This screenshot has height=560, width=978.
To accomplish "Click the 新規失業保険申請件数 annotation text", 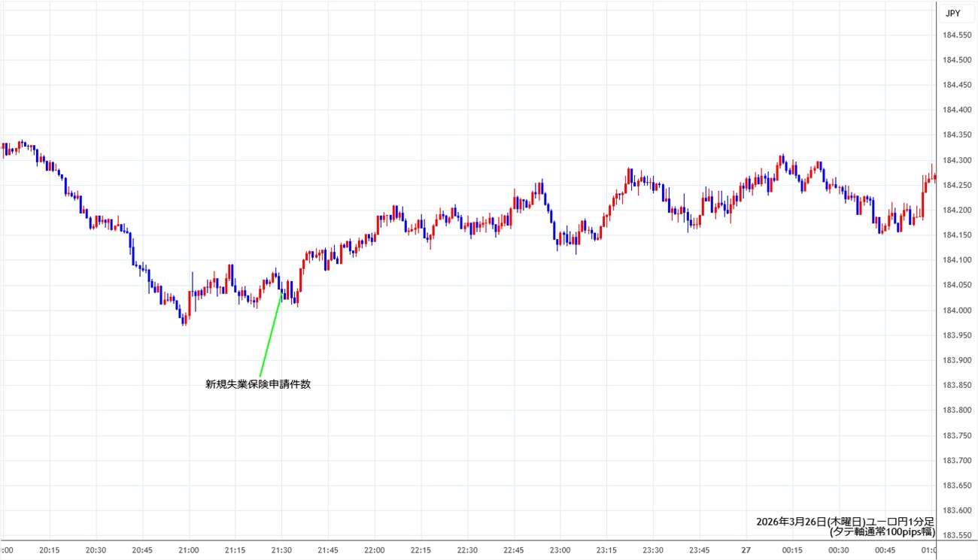I will pyautogui.click(x=258, y=384).
